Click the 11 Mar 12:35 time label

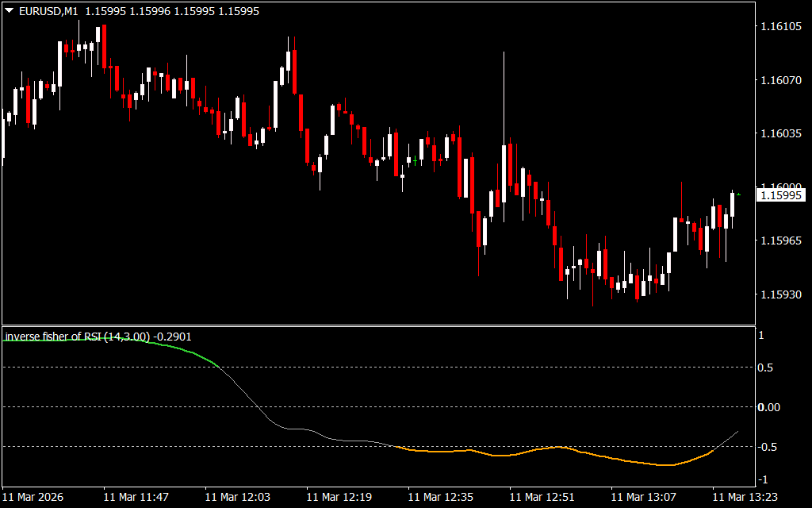(440, 497)
